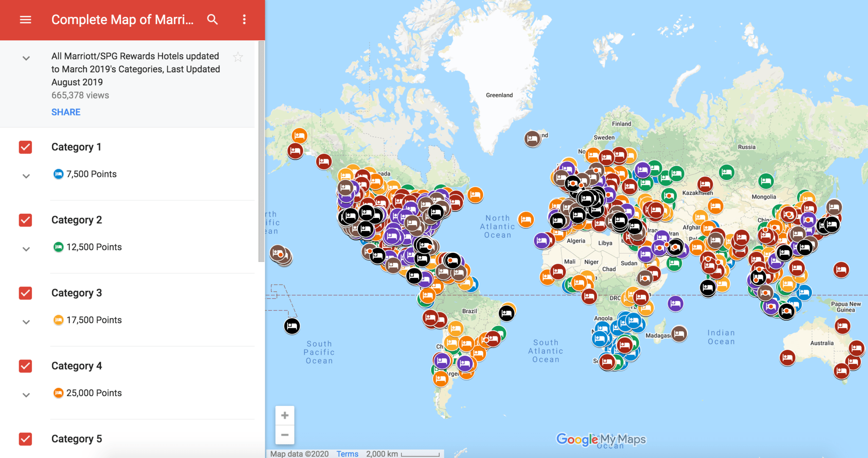Viewport: 868px width, 458px height.
Task: Click the zoom in plus button
Action: [285, 415]
